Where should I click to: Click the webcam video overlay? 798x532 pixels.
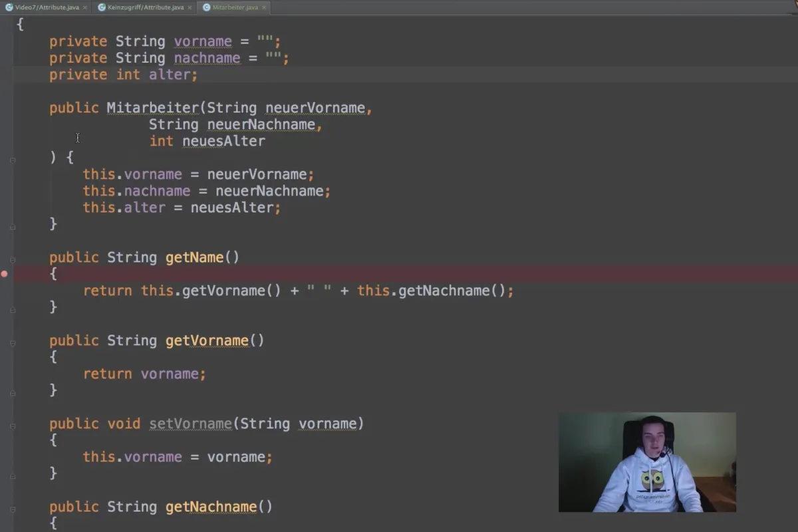[x=647, y=462]
